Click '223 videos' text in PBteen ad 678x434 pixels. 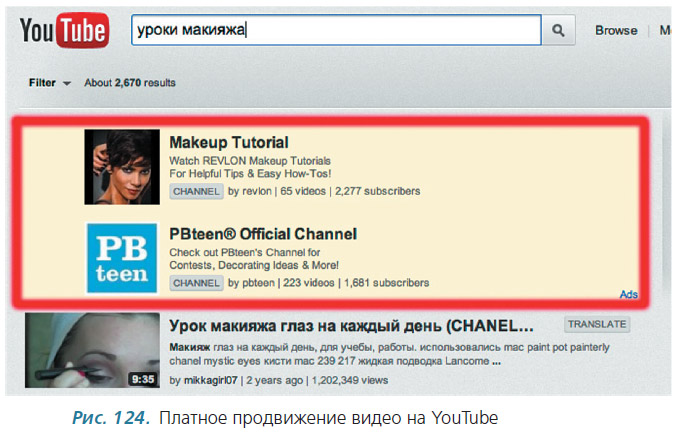click(309, 283)
